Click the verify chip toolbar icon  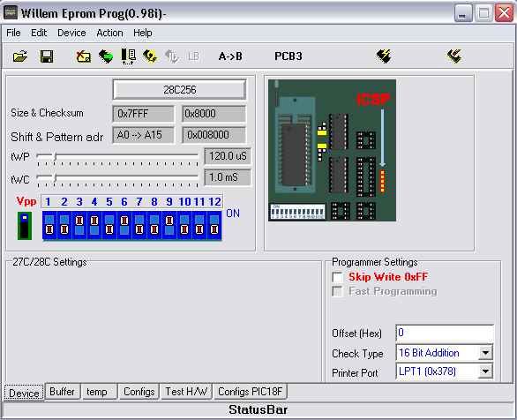[128, 56]
